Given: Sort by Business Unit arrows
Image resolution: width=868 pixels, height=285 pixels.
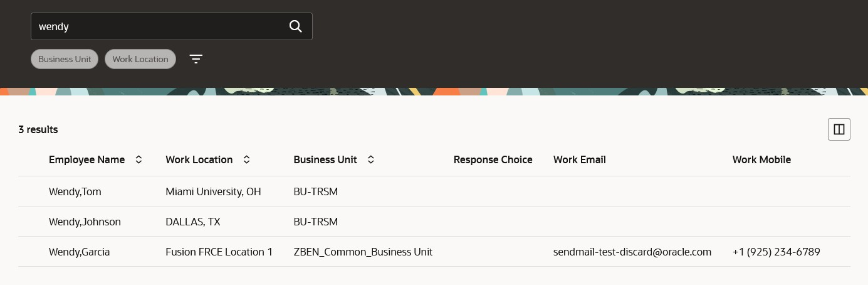Looking at the screenshot, I should 371,159.
